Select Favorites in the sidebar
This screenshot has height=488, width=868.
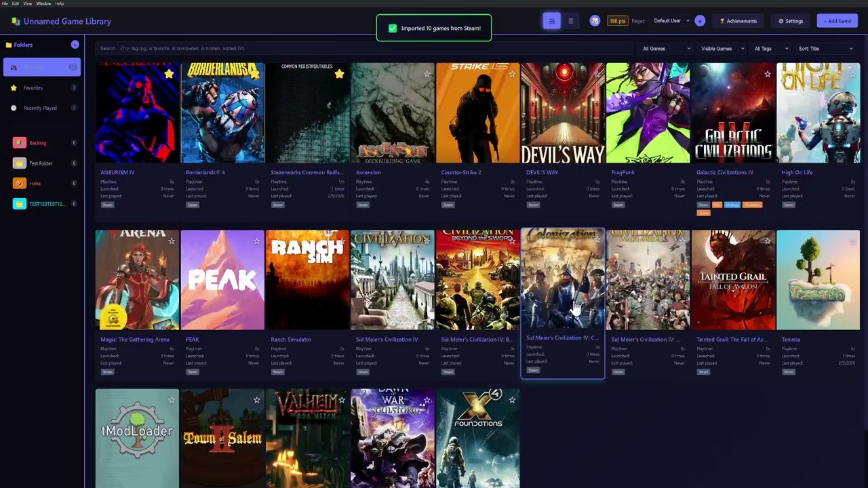tap(42, 87)
